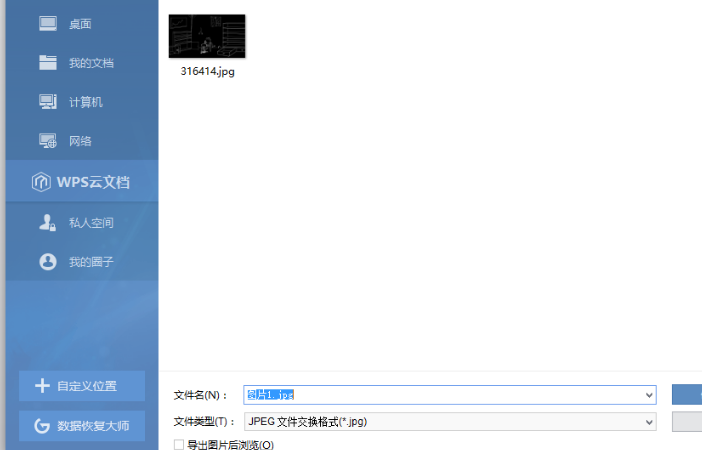Launch the 数据恢复大师 button
702x450 pixels.
pyautogui.click(x=82, y=425)
